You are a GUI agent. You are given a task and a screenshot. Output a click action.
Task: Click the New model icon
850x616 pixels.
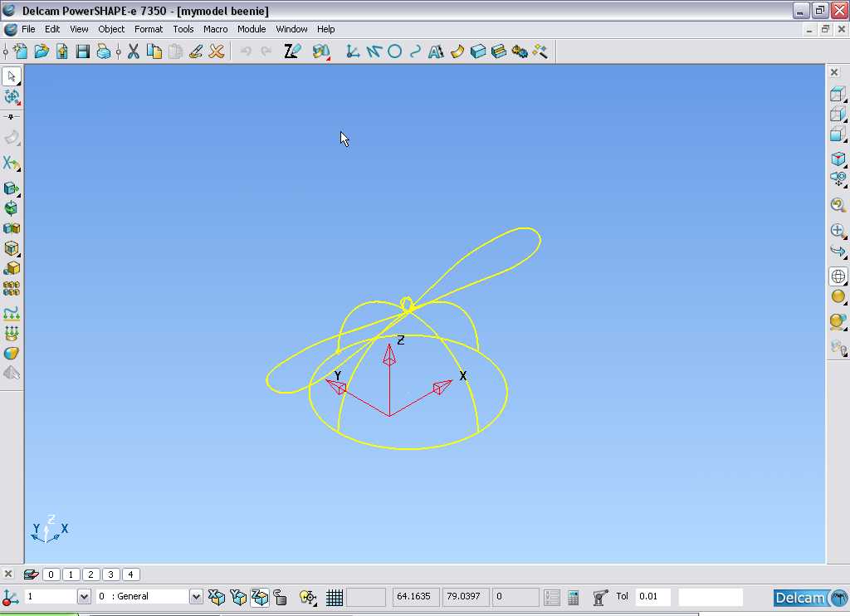coord(21,51)
